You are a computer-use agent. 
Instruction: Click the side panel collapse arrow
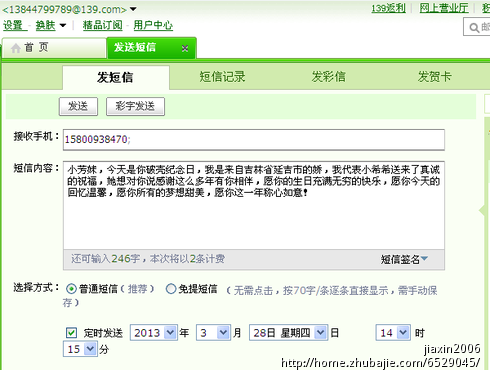coord(482,210)
